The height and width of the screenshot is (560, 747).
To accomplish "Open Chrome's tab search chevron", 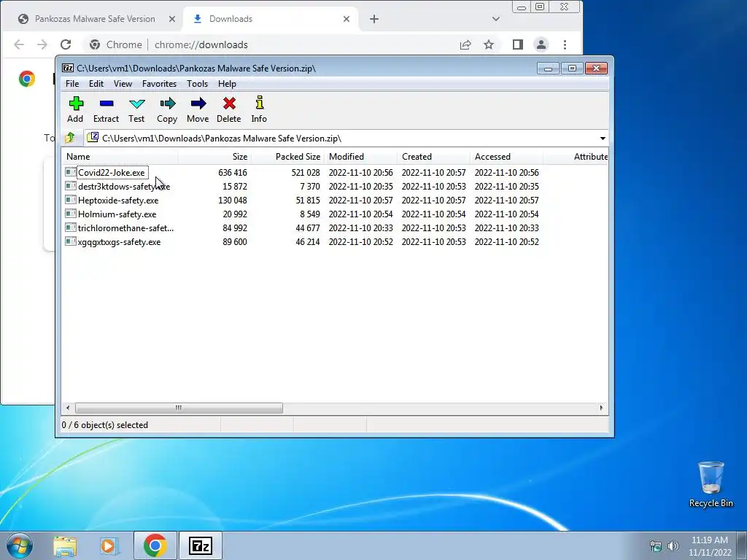I will tap(496, 19).
